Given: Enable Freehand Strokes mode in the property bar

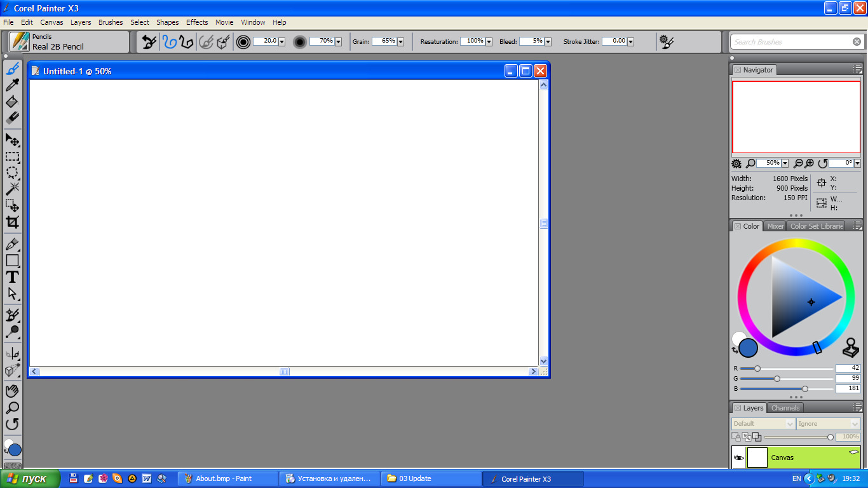Looking at the screenshot, I should point(169,42).
